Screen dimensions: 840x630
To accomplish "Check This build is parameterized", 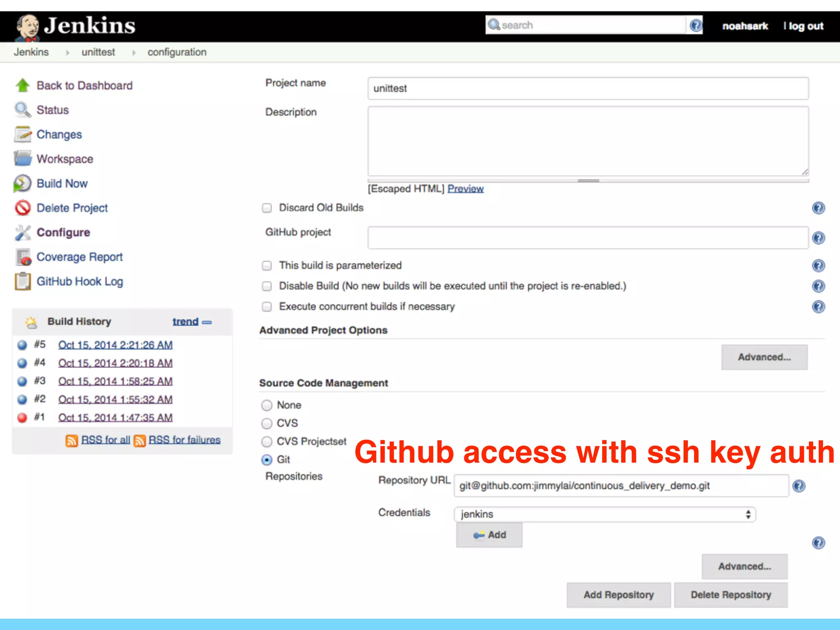I will tap(267, 266).
